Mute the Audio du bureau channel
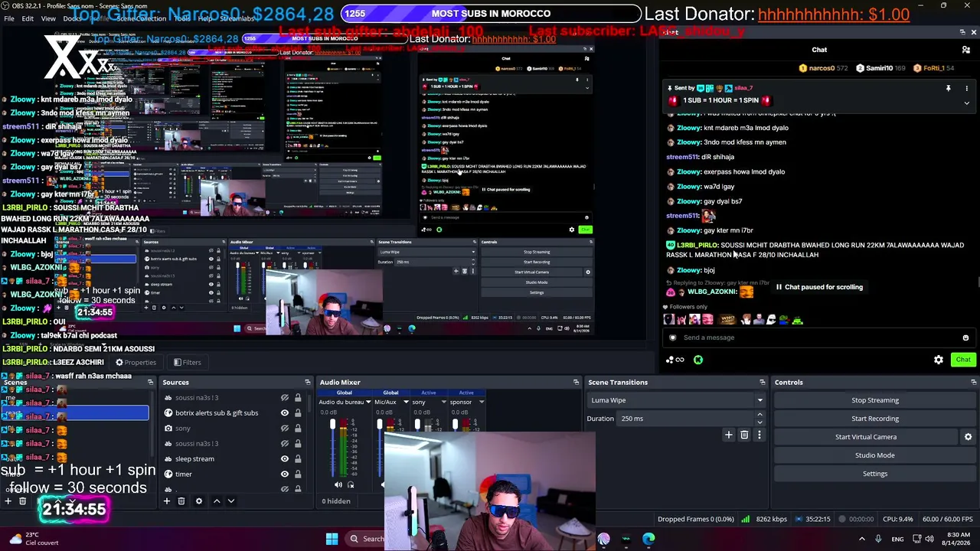The width and height of the screenshot is (980, 551). 338,485
